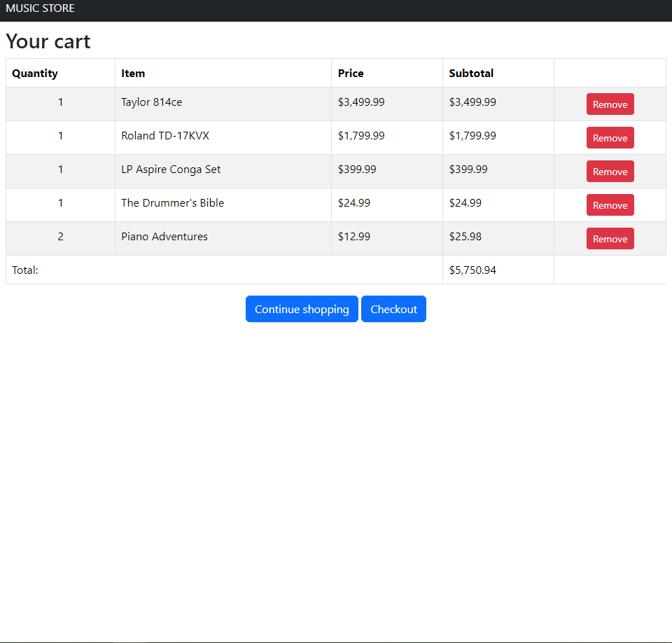The image size is (672, 643).
Task: Remove LP Aspire Conga Set from cart
Action: (x=610, y=172)
